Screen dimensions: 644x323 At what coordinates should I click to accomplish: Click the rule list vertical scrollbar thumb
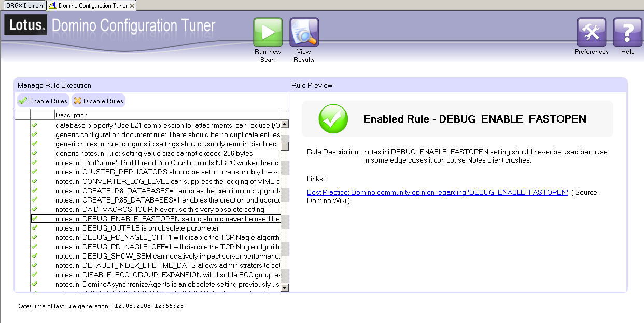(x=285, y=146)
